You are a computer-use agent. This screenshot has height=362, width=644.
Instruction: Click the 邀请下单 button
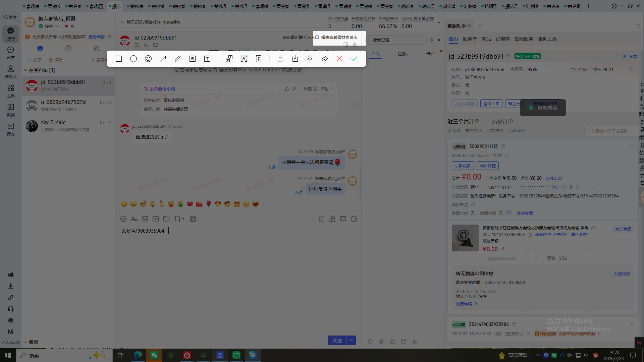[491, 104]
